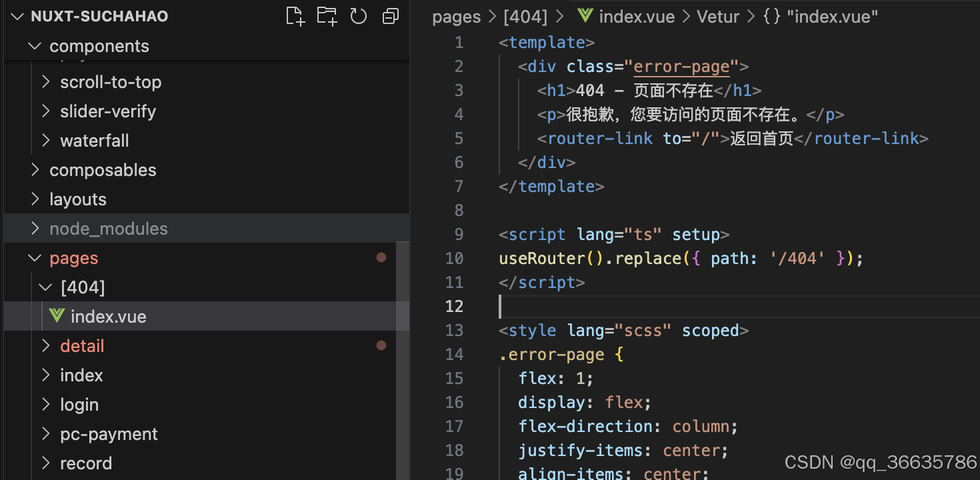Expand the layouts folder chevron
The width and height of the screenshot is (980, 480).
point(35,199)
